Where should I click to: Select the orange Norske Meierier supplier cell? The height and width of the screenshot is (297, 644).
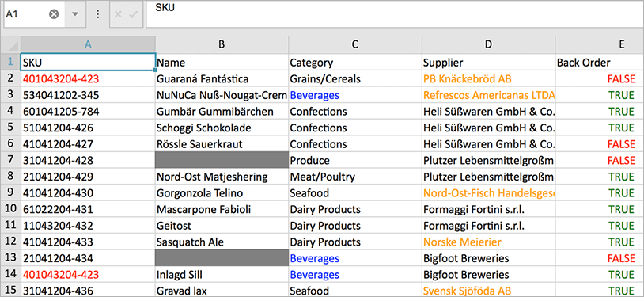[488, 242]
